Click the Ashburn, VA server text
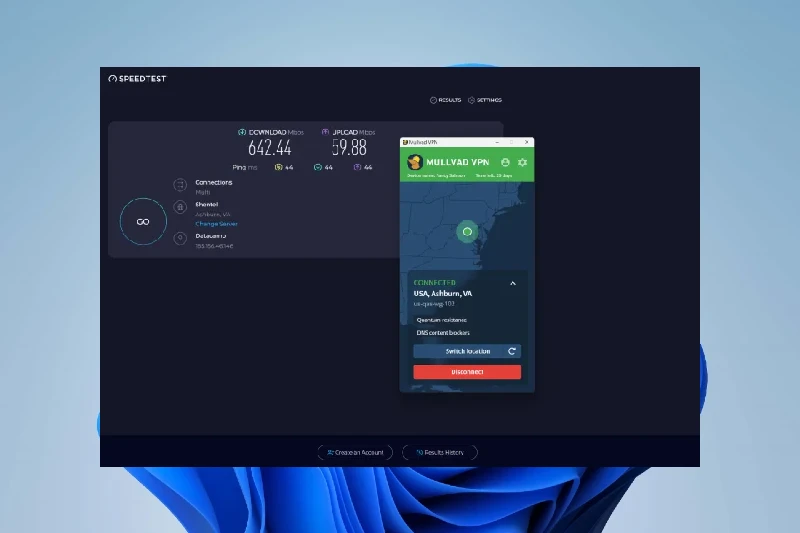 pos(213,215)
